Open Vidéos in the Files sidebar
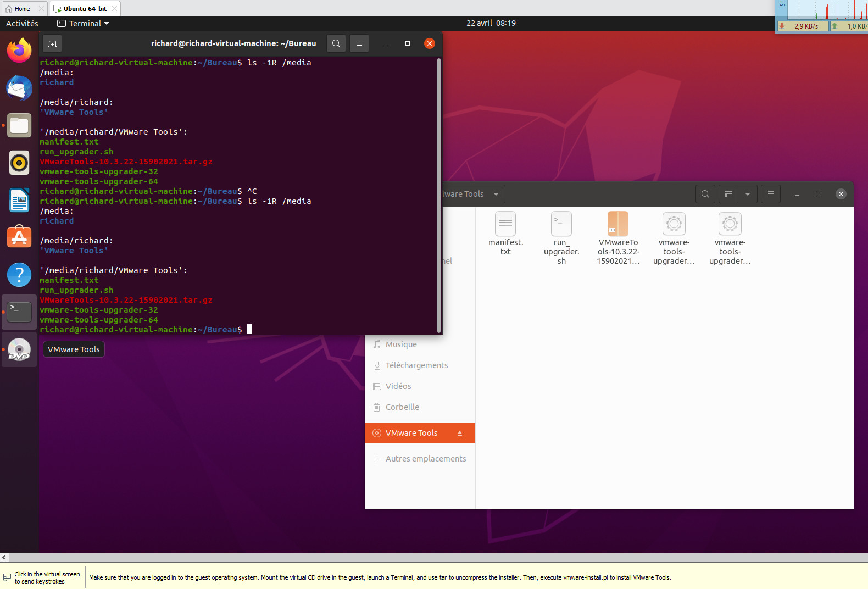 click(420, 386)
